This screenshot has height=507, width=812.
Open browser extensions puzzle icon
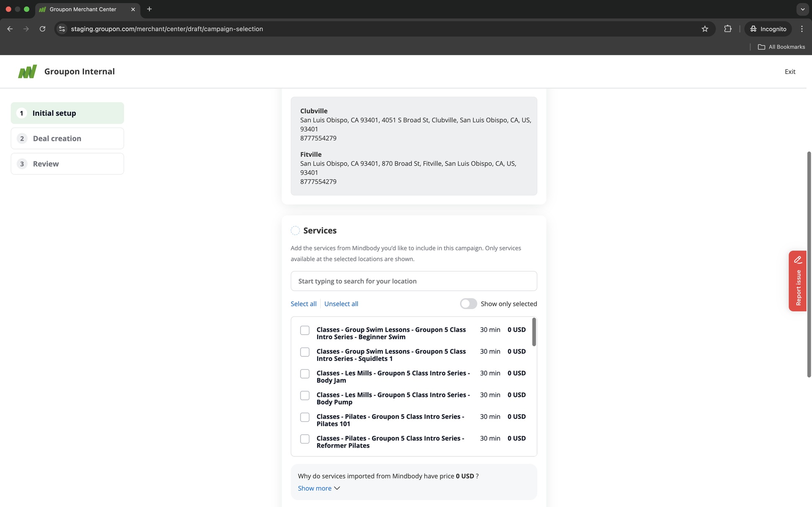(x=728, y=29)
